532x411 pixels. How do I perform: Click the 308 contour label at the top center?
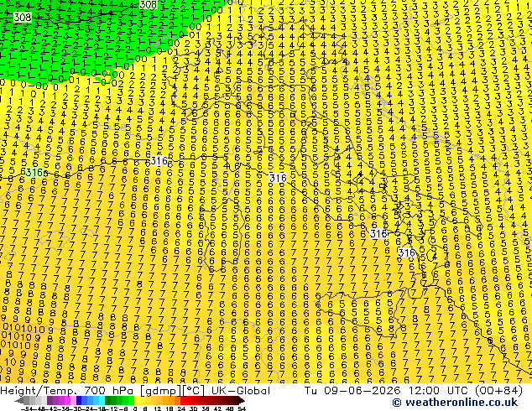pos(149,5)
